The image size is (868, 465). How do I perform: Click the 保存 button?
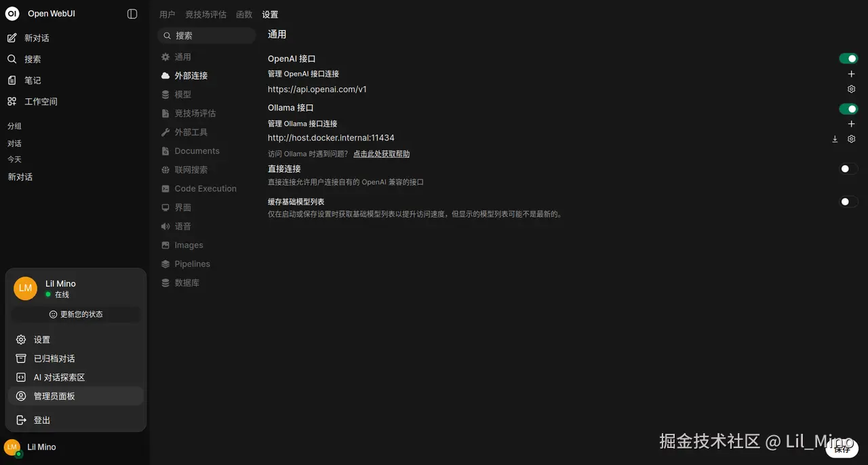click(842, 449)
